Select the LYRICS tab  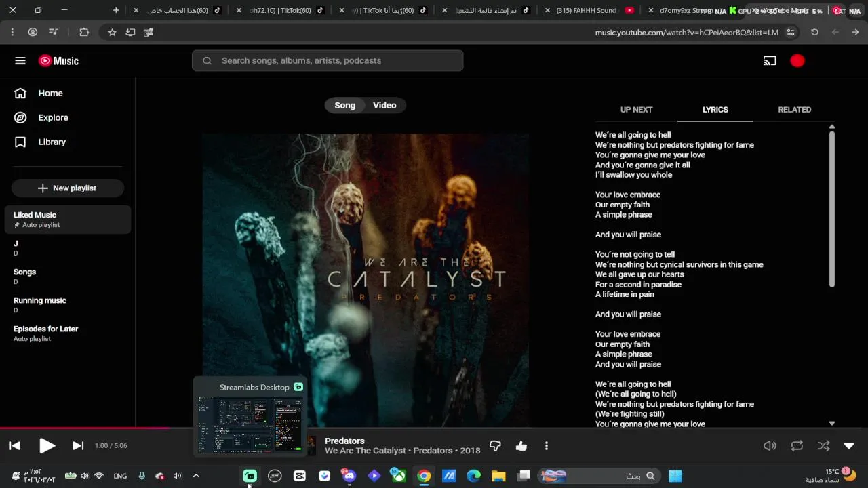pos(715,110)
